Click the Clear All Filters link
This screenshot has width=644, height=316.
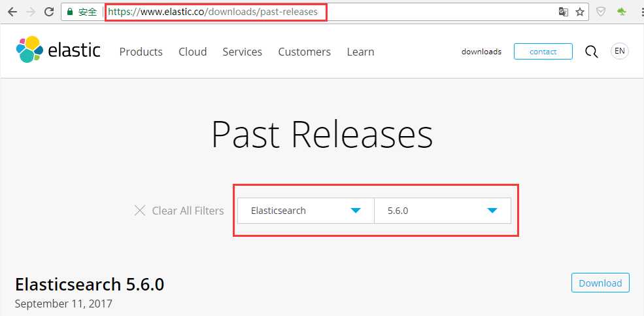[188, 211]
